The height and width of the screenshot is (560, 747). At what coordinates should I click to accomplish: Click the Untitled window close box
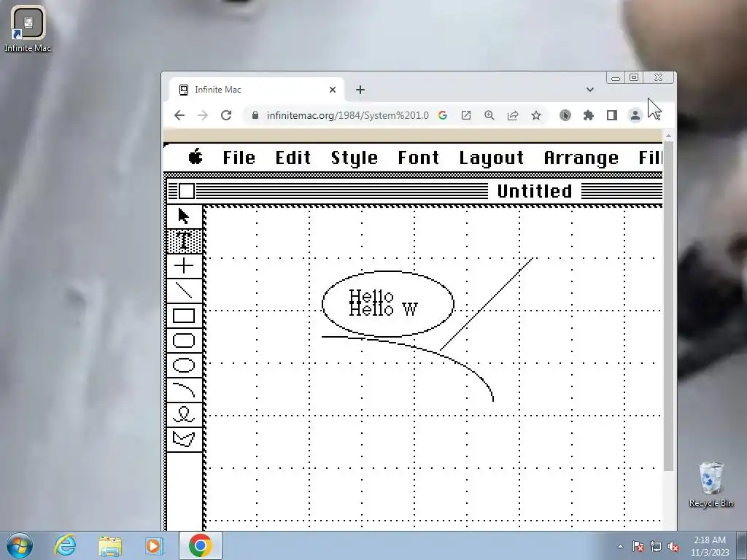point(187,191)
